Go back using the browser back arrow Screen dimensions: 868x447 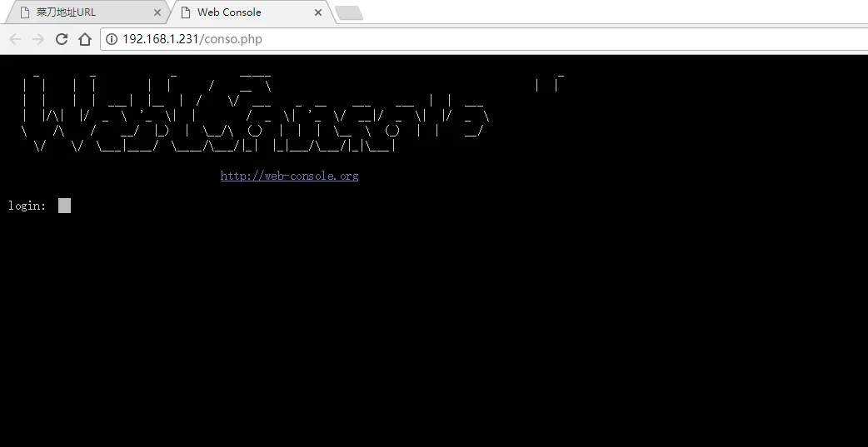[x=15, y=39]
